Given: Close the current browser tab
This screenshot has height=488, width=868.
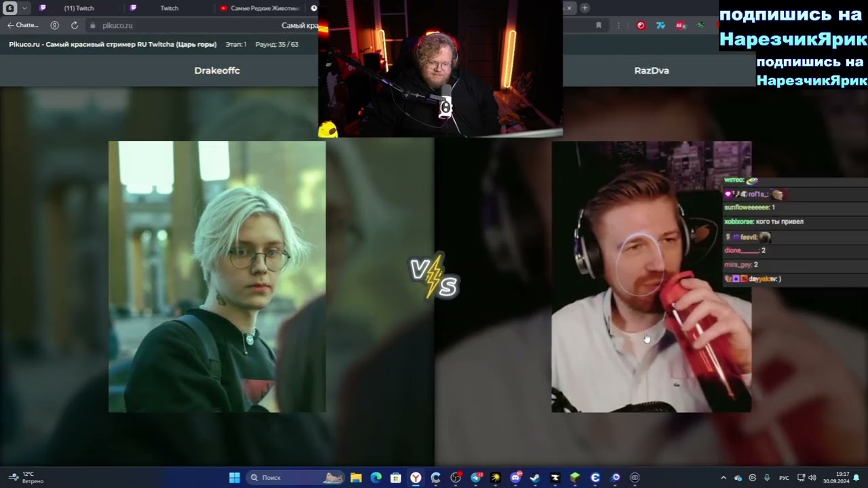Looking at the screenshot, I should click(x=569, y=8).
